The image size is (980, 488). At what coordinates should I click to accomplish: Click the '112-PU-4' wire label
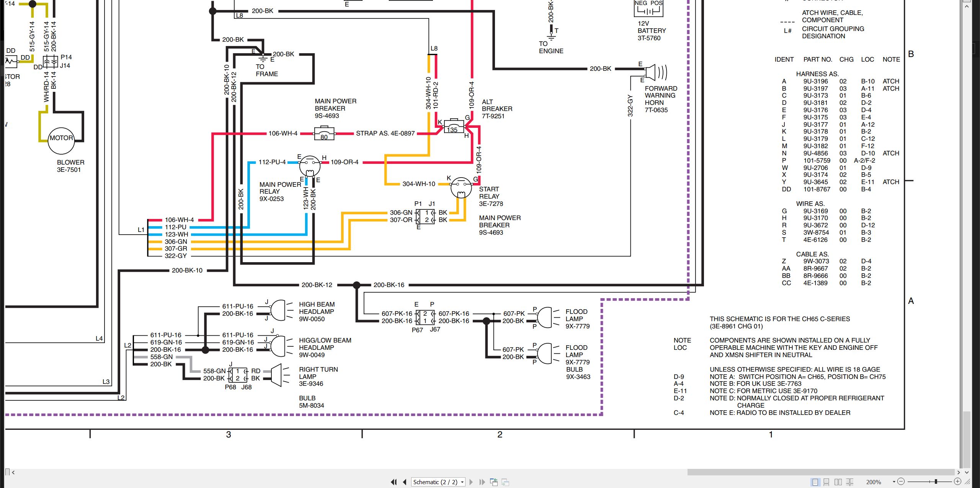click(272, 162)
